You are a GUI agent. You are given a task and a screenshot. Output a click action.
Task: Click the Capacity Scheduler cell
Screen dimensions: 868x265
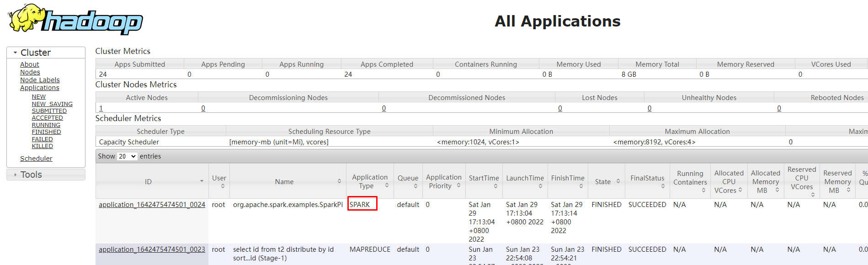[x=129, y=142]
